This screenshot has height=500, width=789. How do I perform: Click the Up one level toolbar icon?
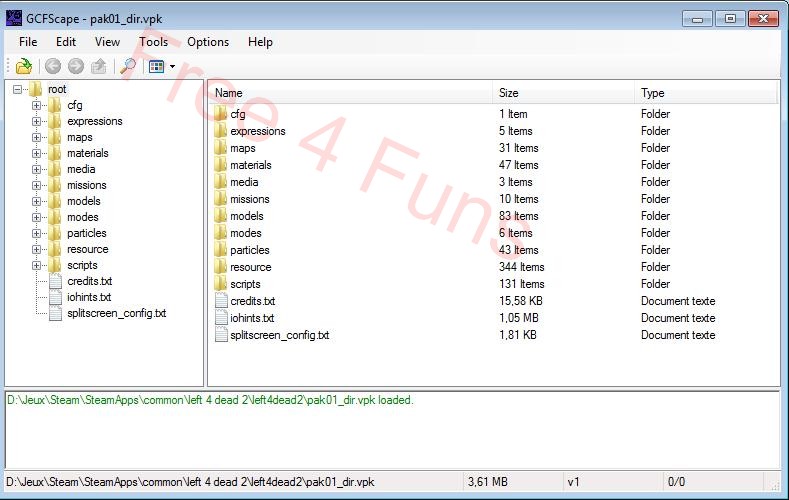[x=98, y=67]
